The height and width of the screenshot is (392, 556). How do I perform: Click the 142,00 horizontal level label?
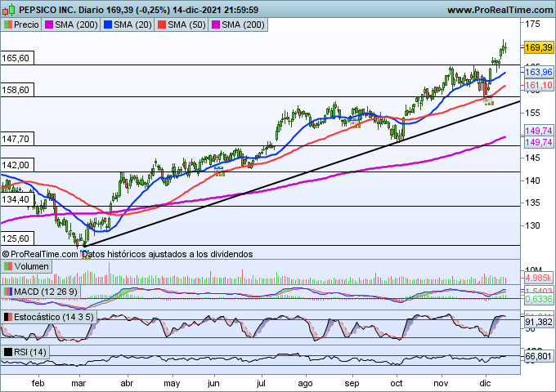(17, 165)
